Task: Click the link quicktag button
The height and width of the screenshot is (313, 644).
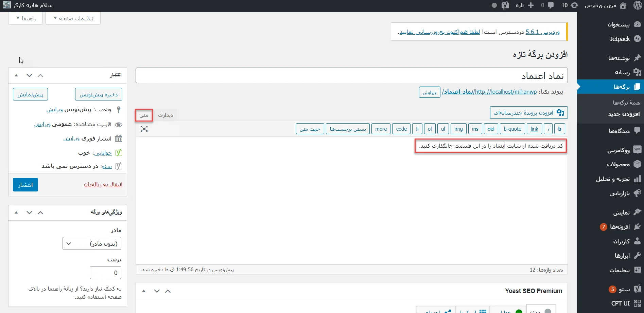Action: pos(535,129)
